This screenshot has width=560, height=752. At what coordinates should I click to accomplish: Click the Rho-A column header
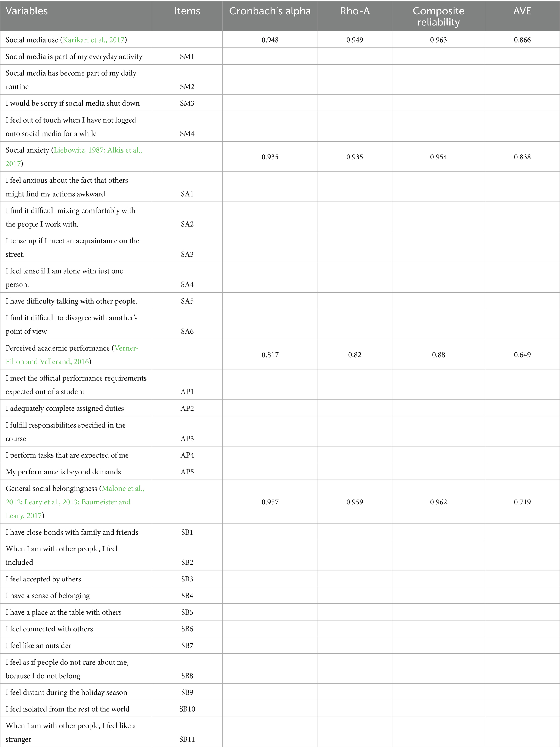click(355, 11)
